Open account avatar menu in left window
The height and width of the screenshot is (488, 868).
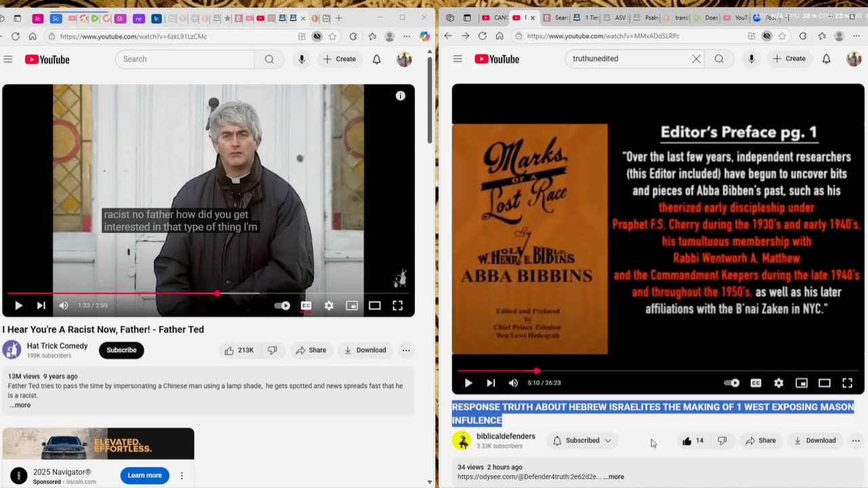click(x=404, y=59)
